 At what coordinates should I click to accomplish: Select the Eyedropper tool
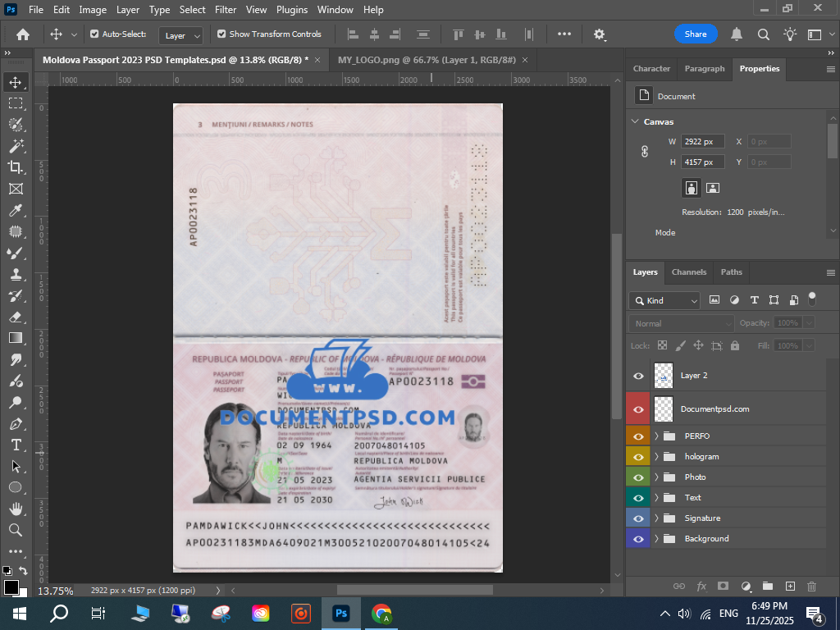pyautogui.click(x=15, y=210)
